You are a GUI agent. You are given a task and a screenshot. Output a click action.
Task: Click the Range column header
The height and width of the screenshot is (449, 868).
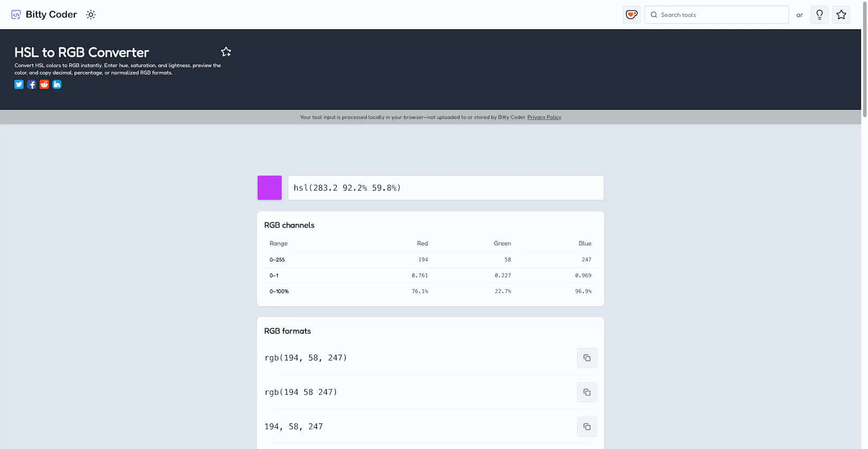coord(279,243)
